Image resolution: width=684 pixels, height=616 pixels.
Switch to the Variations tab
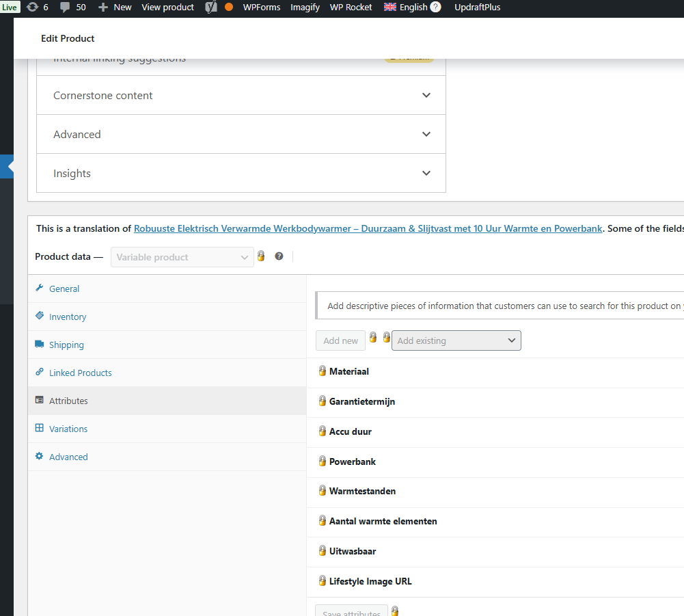point(68,429)
